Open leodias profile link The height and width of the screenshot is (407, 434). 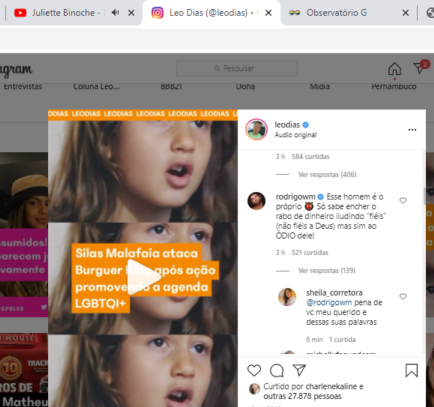[287, 125]
